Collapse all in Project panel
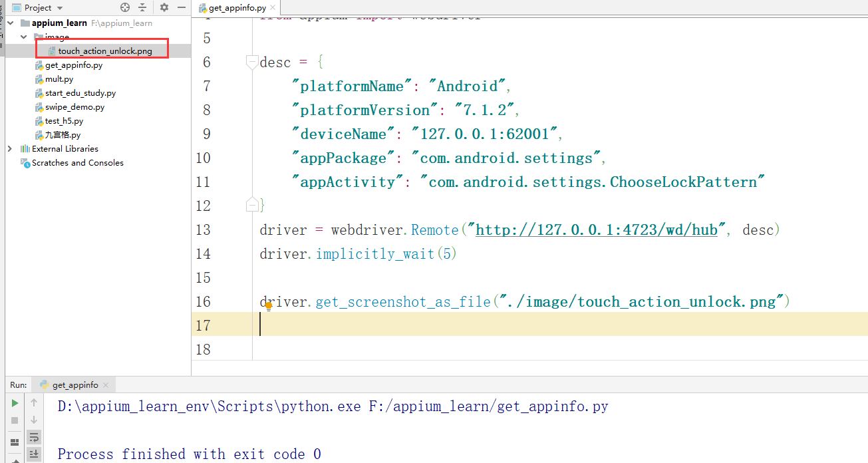This screenshot has width=868, height=463. pyautogui.click(x=142, y=7)
